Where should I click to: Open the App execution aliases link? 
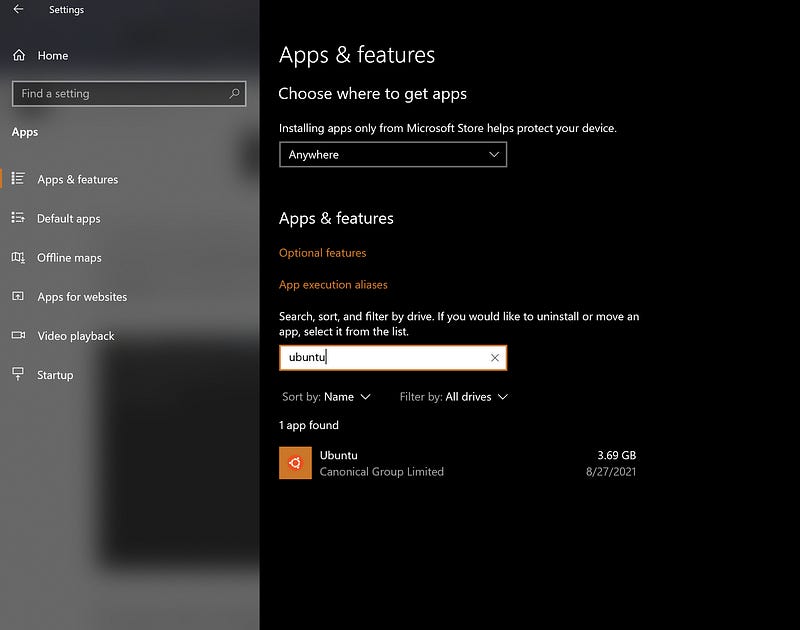click(333, 285)
